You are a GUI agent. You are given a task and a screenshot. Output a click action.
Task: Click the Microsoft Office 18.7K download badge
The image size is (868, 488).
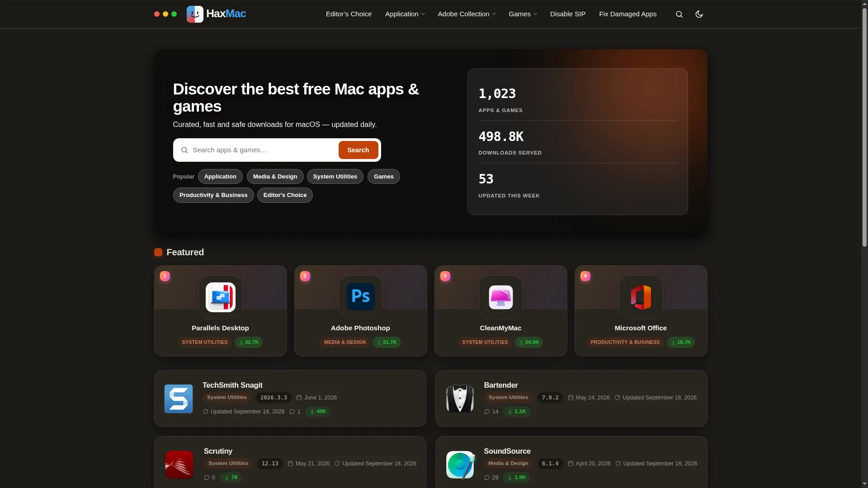tap(681, 343)
